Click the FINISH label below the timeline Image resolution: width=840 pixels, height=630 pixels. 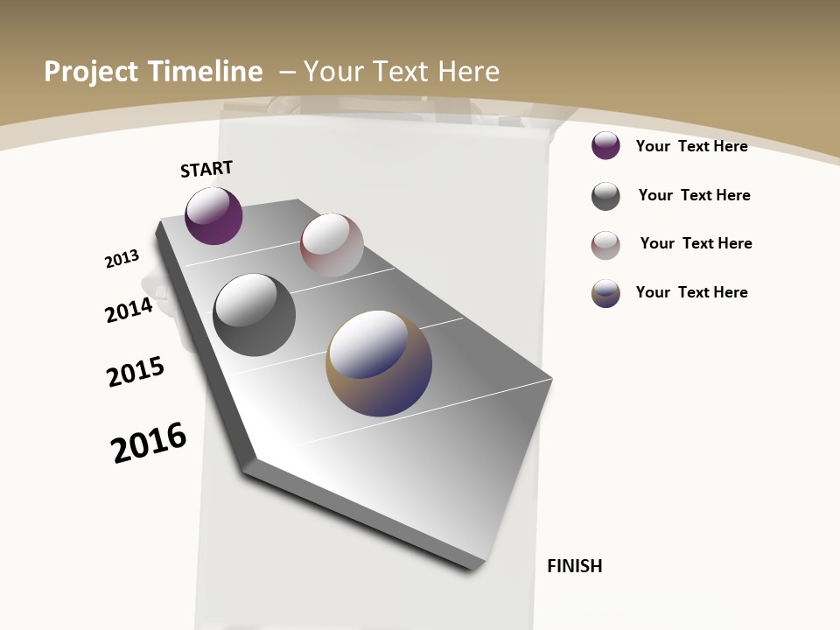pyautogui.click(x=575, y=566)
